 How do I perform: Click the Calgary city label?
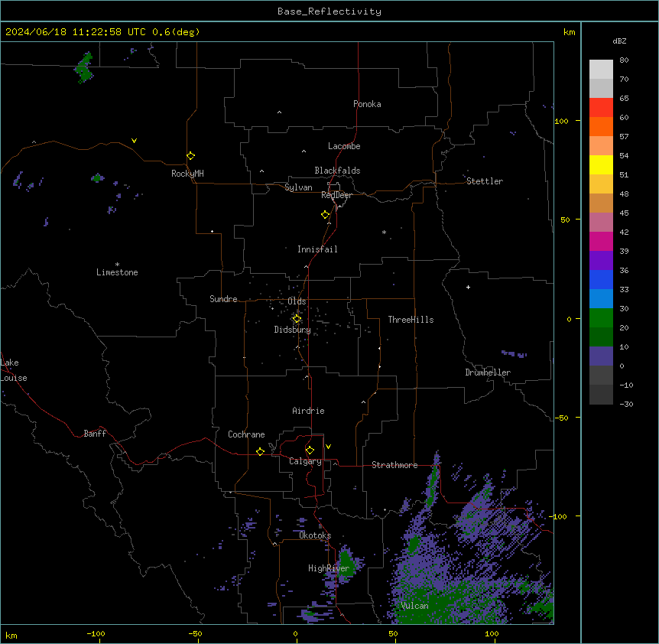305,461
